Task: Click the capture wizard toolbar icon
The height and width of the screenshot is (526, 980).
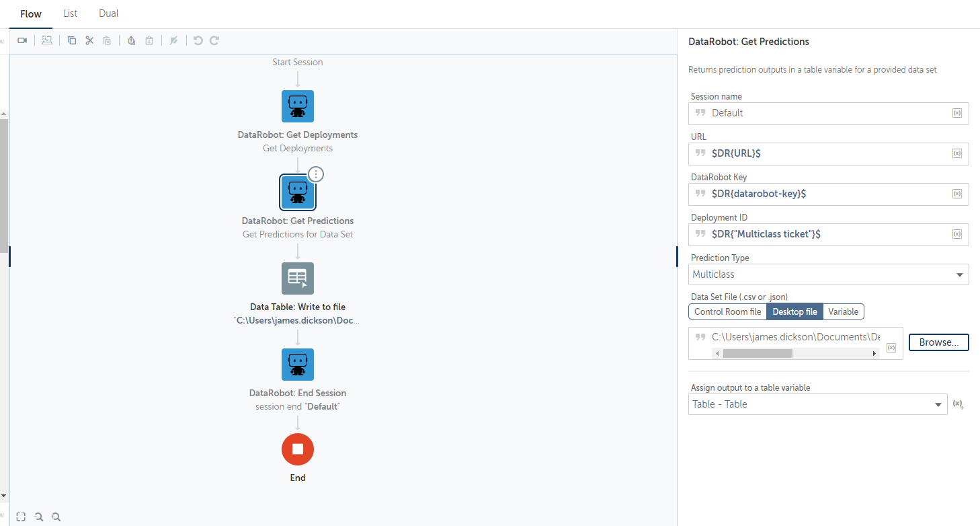Action: (46, 40)
